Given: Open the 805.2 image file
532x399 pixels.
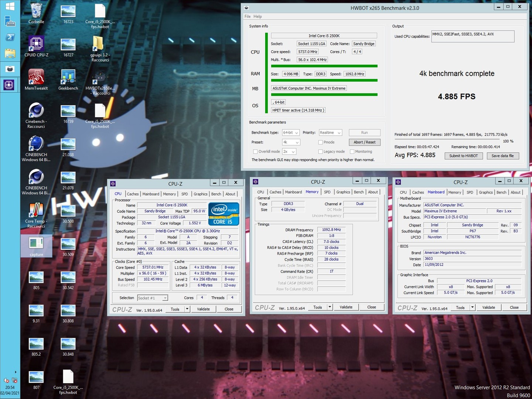Looking at the screenshot, I should click(x=36, y=346).
